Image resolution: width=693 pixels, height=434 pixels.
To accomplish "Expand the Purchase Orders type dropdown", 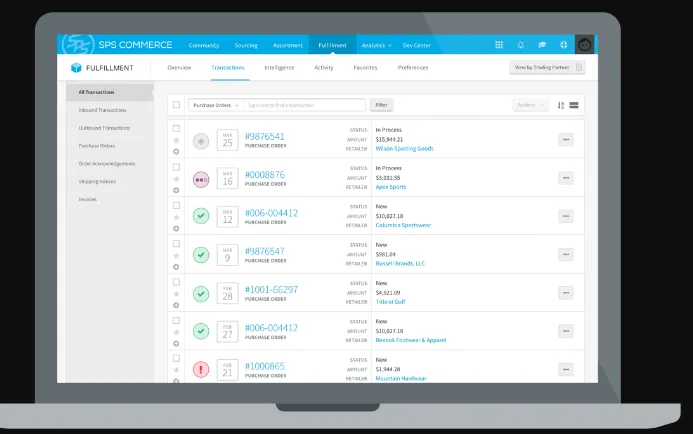I will (x=216, y=105).
